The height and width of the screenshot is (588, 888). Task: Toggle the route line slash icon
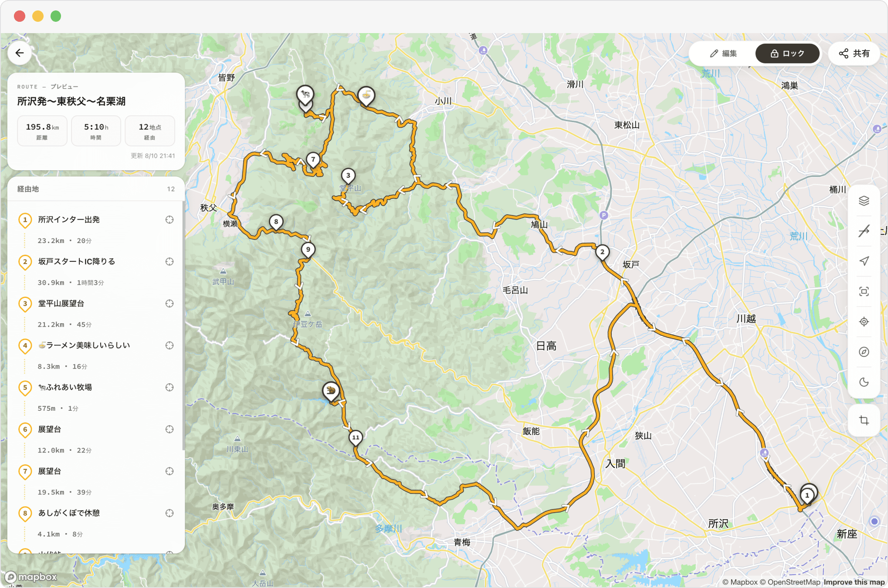coord(864,231)
